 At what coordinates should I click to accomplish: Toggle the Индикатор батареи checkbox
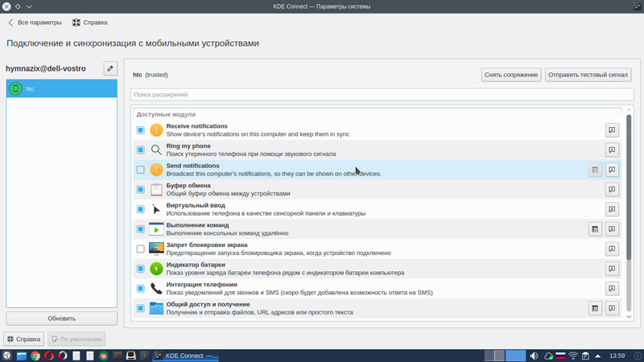pos(140,269)
